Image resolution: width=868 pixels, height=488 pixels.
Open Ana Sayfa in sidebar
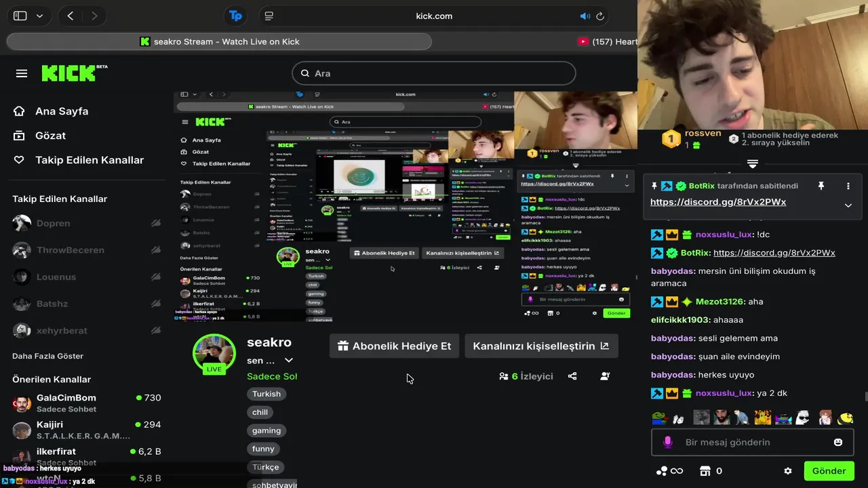pyautogui.click(x=52, y=111)
